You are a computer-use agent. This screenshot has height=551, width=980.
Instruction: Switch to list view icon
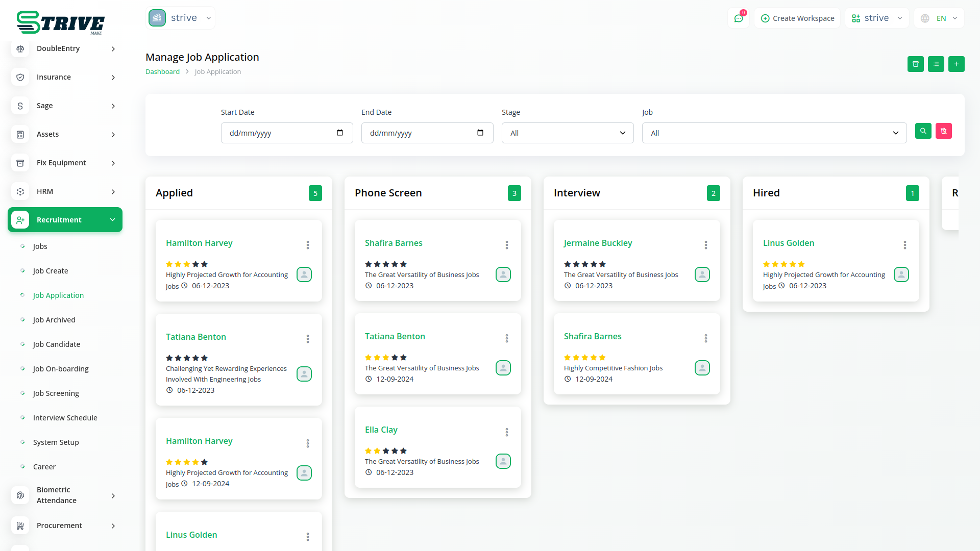pyautogui.click(x=936, y=64)
